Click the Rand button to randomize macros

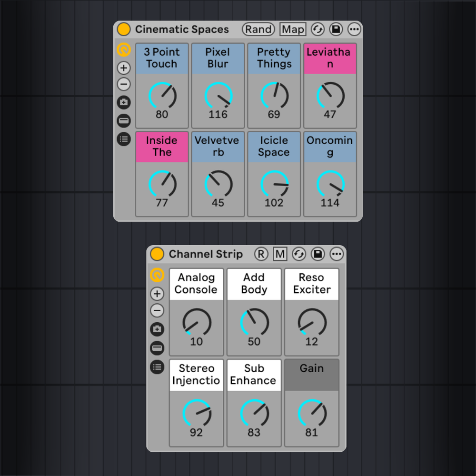[258, 29]
